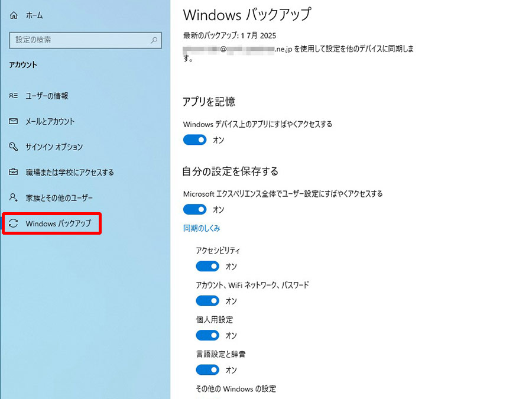532x399 pixels.
Task: Open 職場または学校にアクセスする page
Action: pos(70,172)
